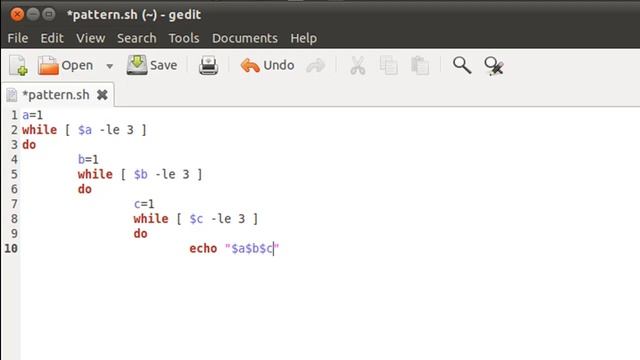
Task: Open the Documents menu
Action: click(245, 38)
